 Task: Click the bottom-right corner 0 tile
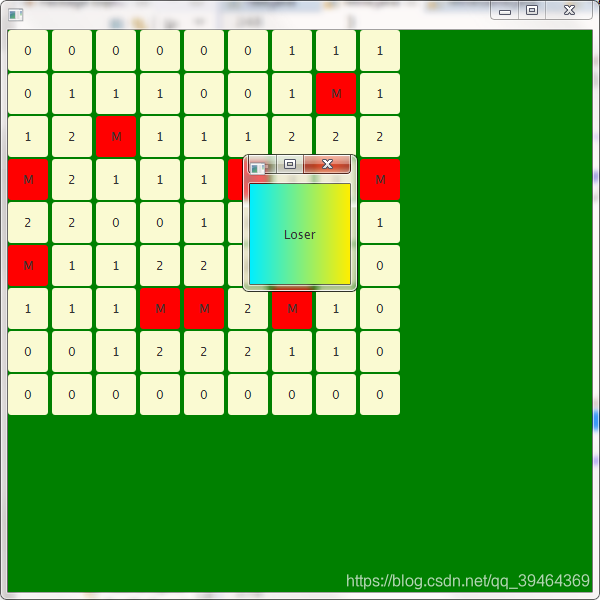(380, 395)
